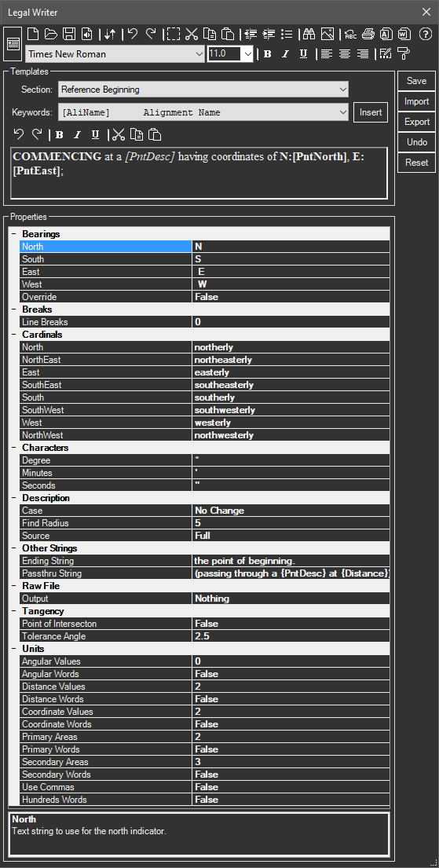Click the Copy icon in the Templates toolbar
This screenshot has width=439, height=868.
point(137,134)
